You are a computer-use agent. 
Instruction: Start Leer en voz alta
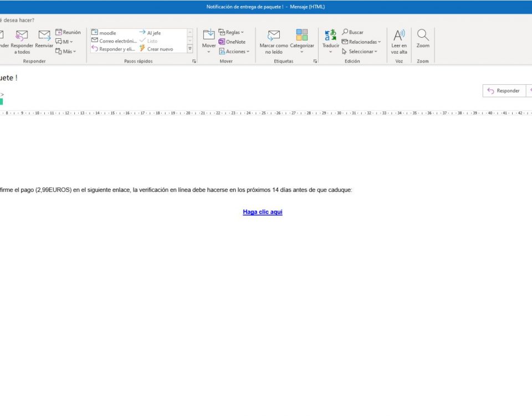pyautogui.click(x=399, y=40)
